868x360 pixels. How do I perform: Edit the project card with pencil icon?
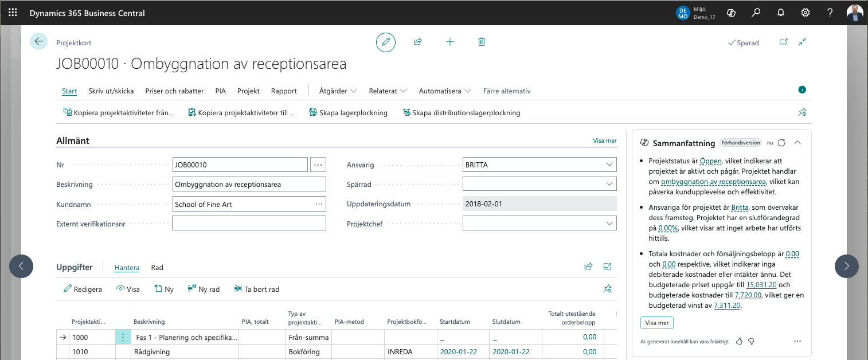coord(386,42)
